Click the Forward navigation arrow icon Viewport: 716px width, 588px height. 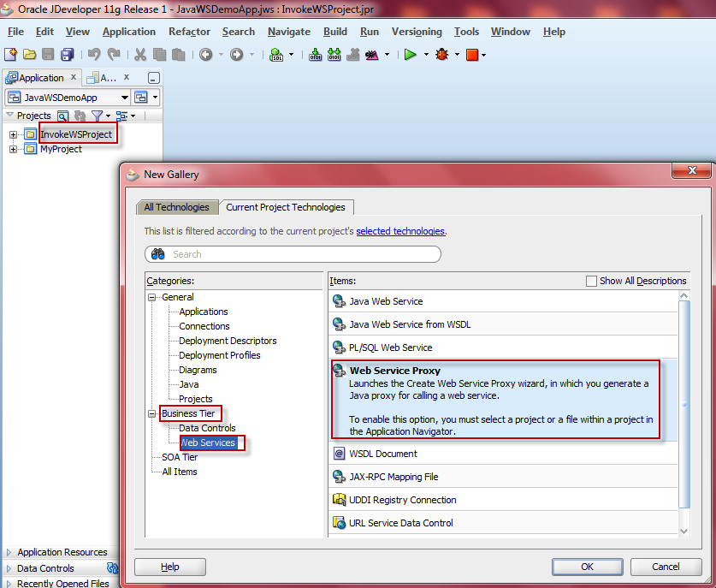[x=237, y=55]
